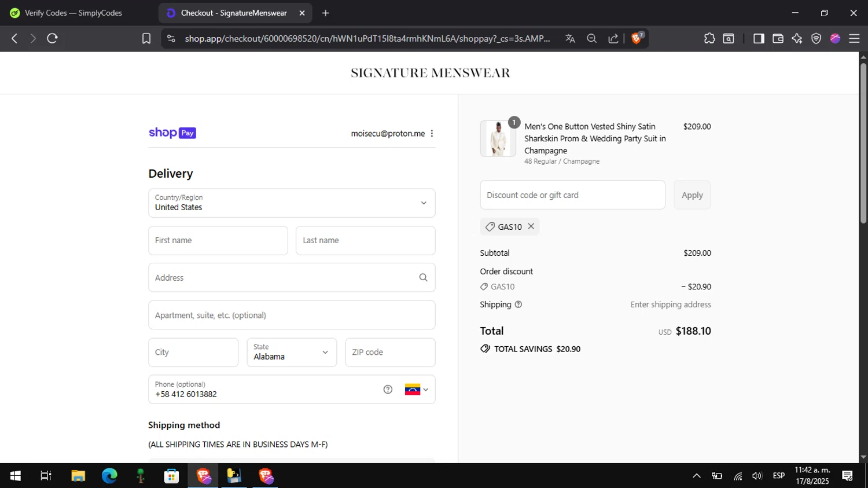The width and height of the screenshot is (868, 488).
Task: Go back with the browser back arrow
Action: pos(14,38)
